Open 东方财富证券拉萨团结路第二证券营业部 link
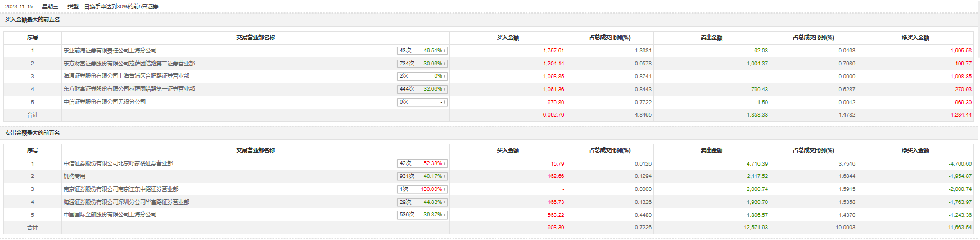This screenshot has height=240, width=980. pos(129,64)
